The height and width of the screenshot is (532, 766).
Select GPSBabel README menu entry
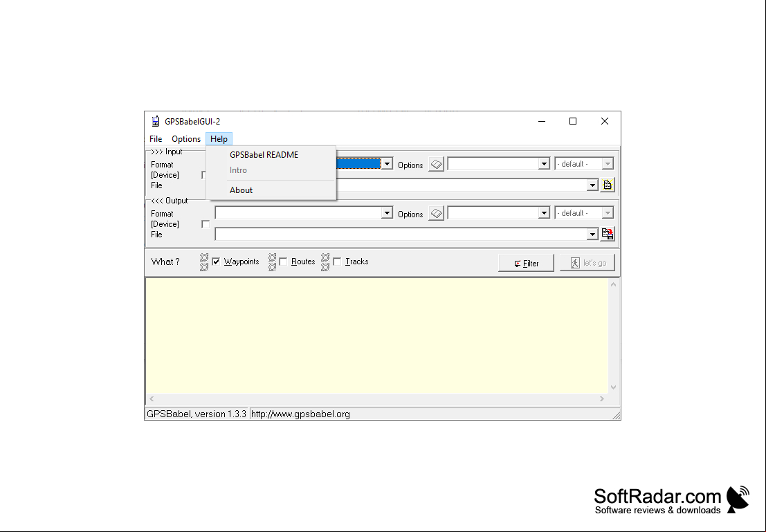point(271,155)
